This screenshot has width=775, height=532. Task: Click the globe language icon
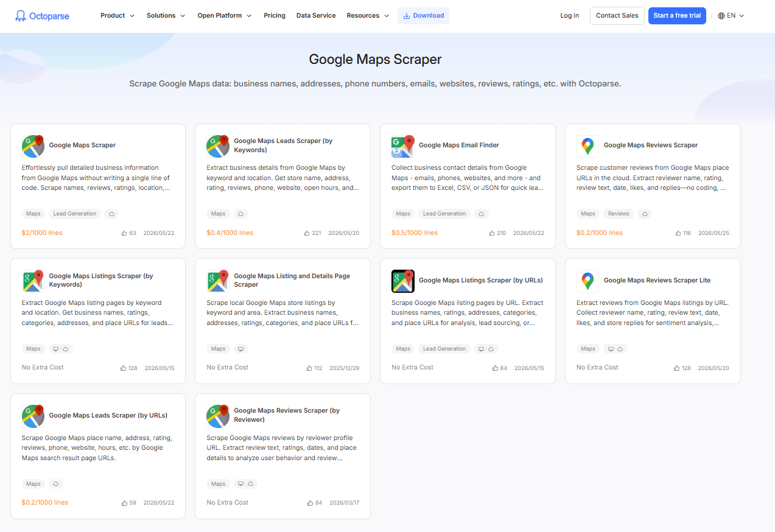(x=721, y=16)
